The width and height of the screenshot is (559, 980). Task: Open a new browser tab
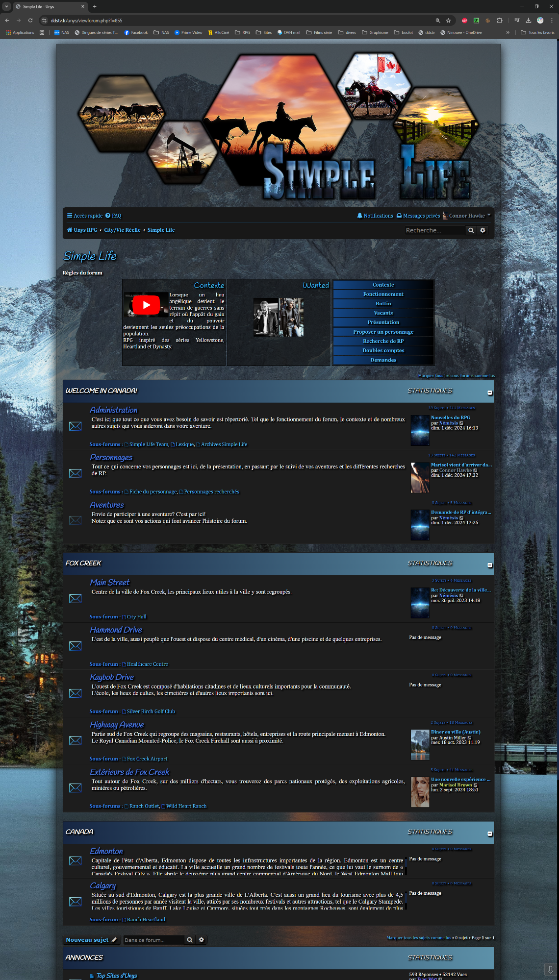pyautogui.click(x=95, y=6)
